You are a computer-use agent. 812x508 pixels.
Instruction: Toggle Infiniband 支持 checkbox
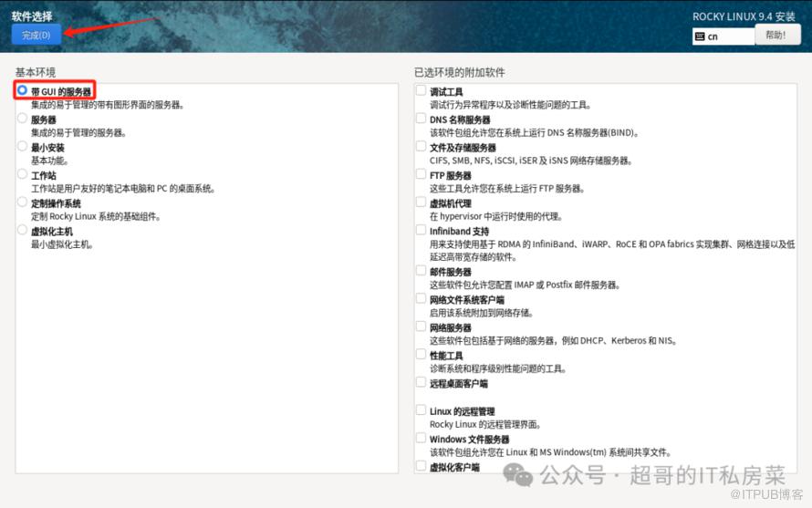[x=421, y=231]
